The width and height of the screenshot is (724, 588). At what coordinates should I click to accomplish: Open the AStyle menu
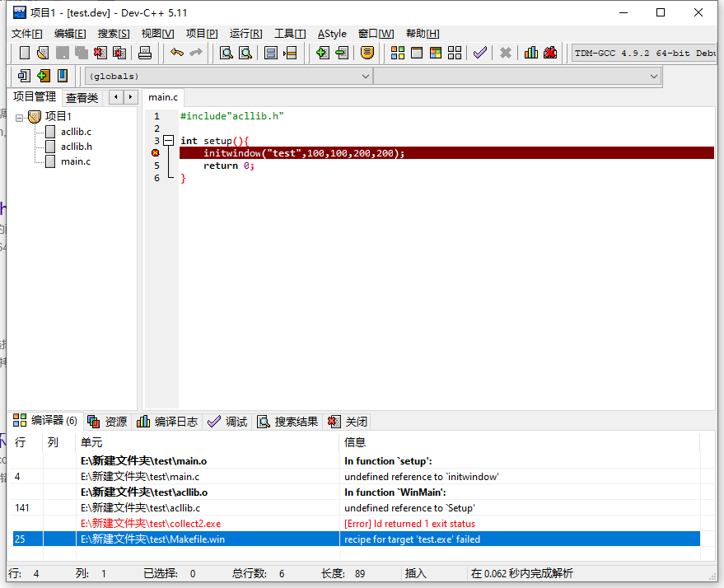[332, 34]
